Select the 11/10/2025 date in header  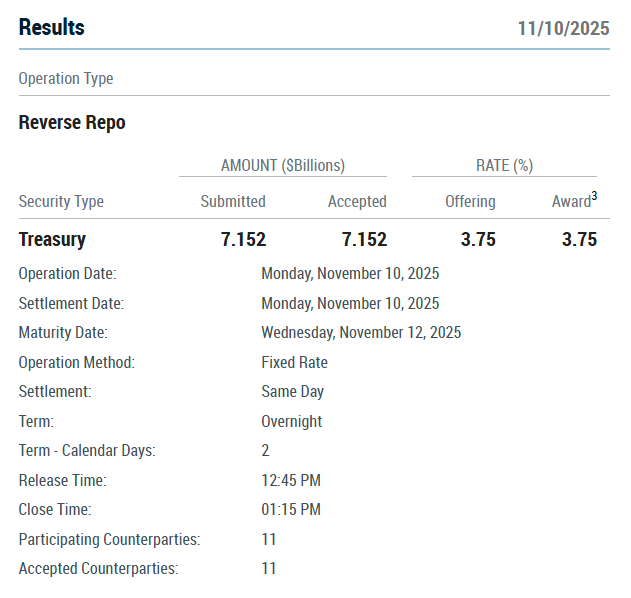click(563, 29)
